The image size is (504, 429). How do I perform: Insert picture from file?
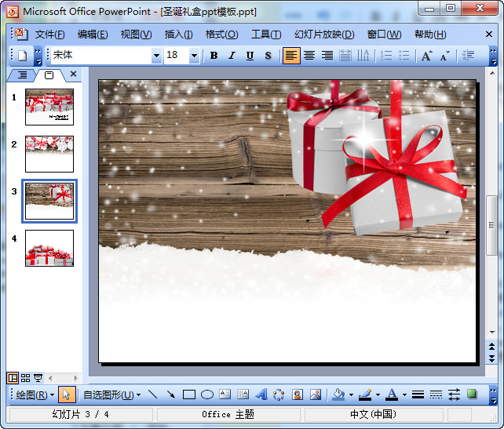pyautogui.click(x=316, y=394)
